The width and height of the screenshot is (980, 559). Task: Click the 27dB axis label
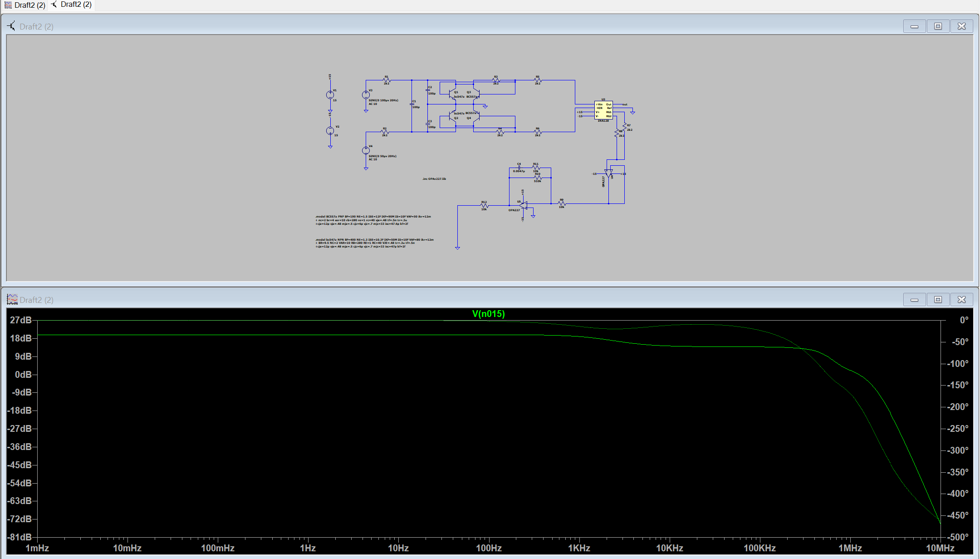coord(21,320)
